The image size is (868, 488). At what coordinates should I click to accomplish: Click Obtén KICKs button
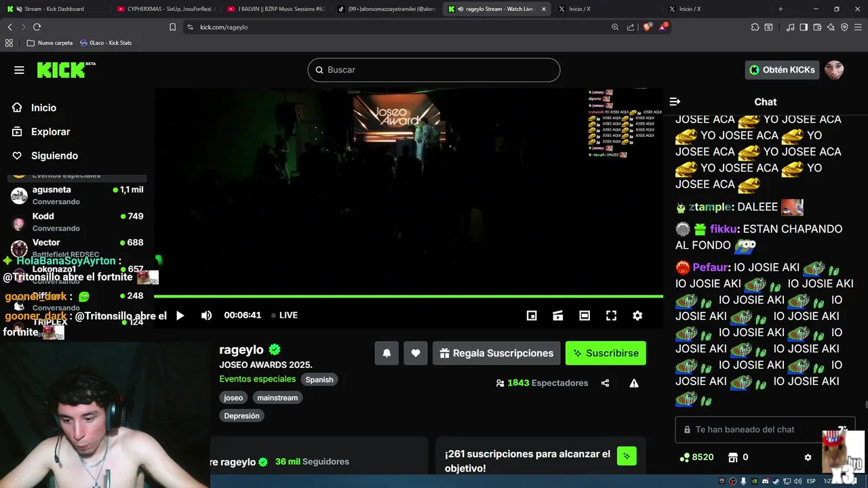(x=782, y=70)
